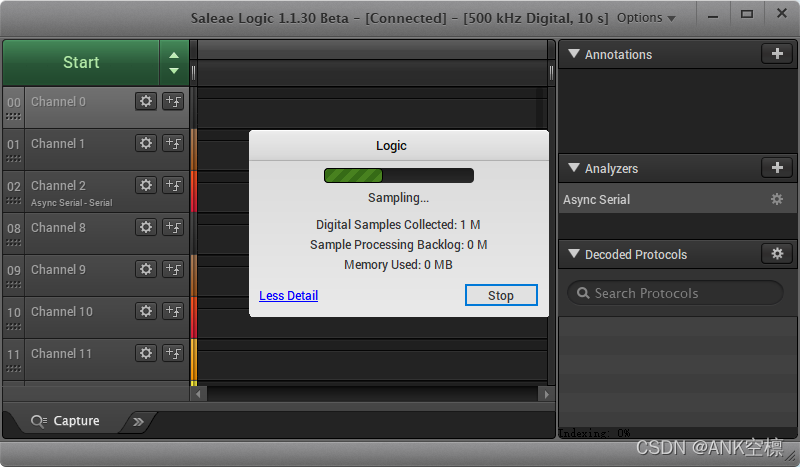The width and height of the screenshot is (800, 467).
Task: Set trigger for Channel 10
Action: tap(173, 310)
